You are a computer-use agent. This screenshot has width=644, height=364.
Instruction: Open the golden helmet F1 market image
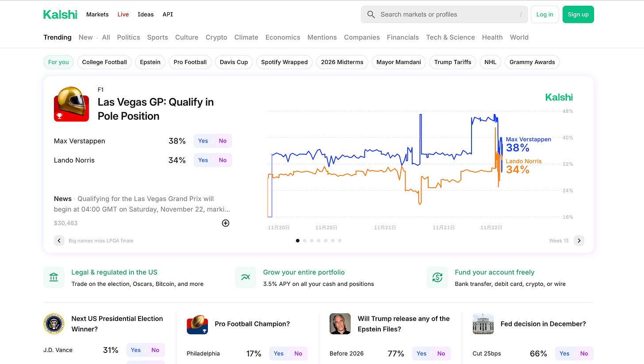71,104
